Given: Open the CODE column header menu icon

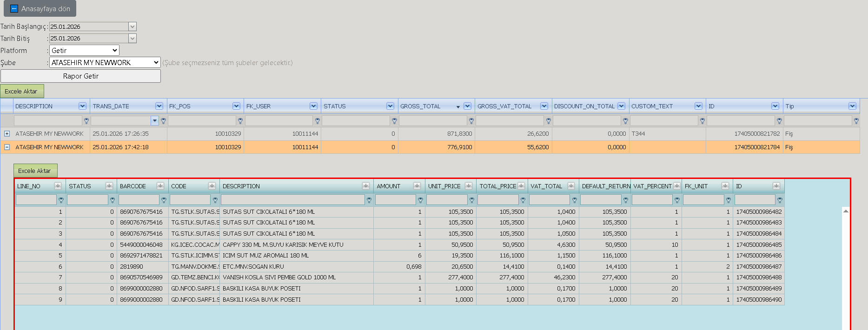Looking at the screenshot, I should 212,186.
